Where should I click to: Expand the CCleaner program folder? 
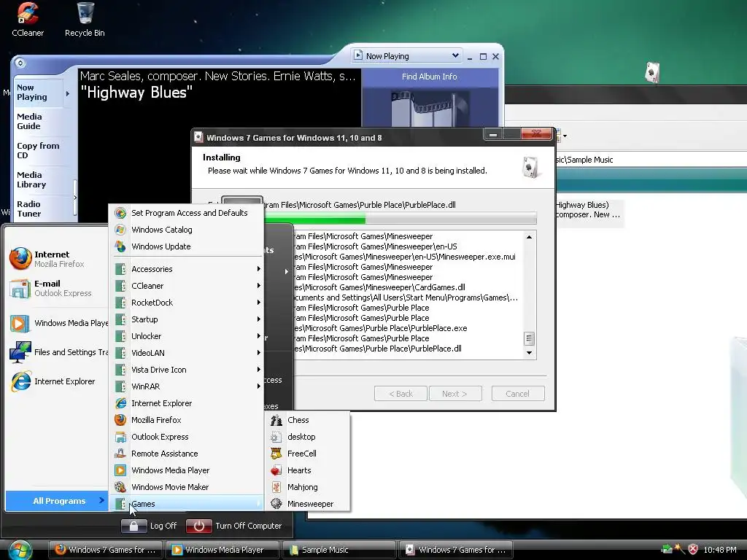tap(187, 286)
